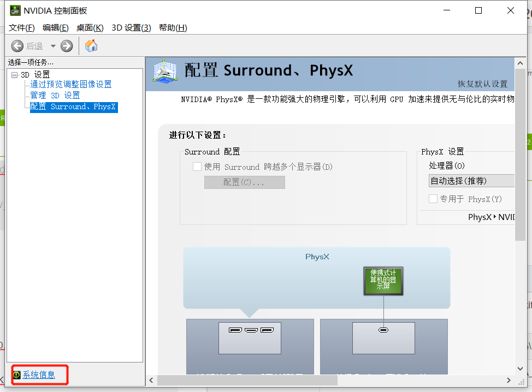532x392 pixels.
Task: Click the vertical scrollbar up arrow
Action: pyautogui.click(x=520, y=63)
